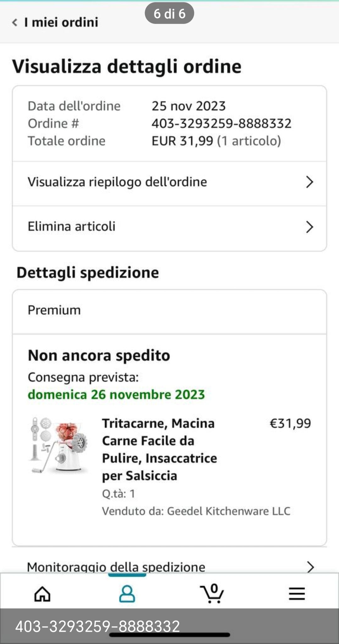Expand Visualizza riepilogo dell'ordine chevron
This screenshot has height=644, width=339.
coord(309,182)
